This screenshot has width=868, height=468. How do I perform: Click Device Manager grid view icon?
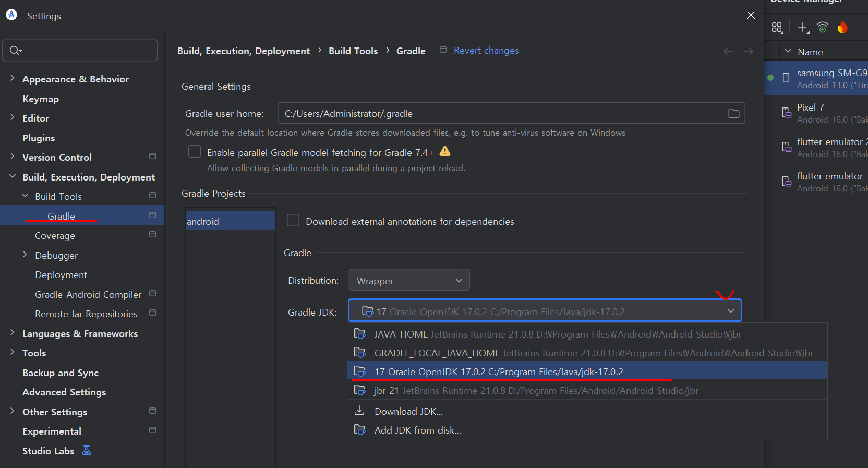(777, 28)
